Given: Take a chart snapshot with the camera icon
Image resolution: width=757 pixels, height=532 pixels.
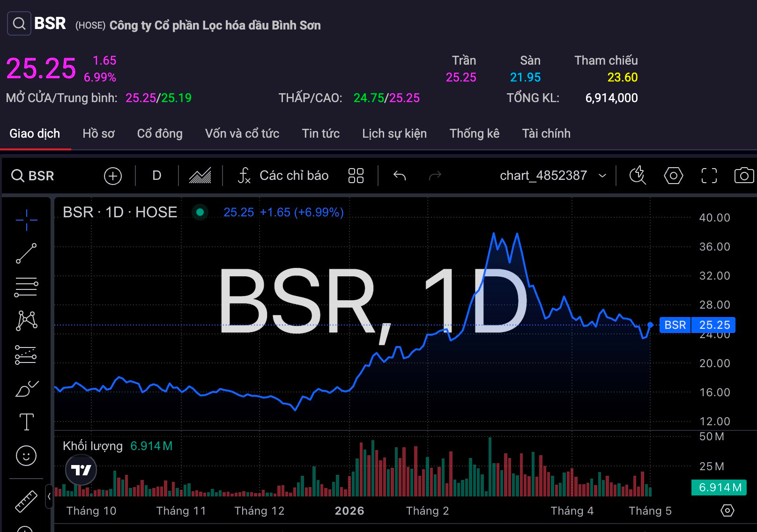Looking at the screenshot, I should coord(744,176).
